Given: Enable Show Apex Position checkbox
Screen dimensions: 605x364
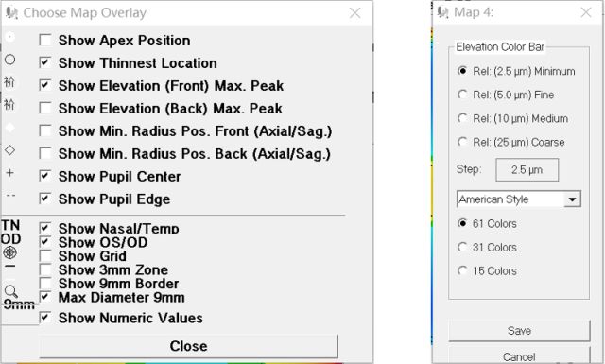Looking at the screenshot, I should [x=45, y=40].
